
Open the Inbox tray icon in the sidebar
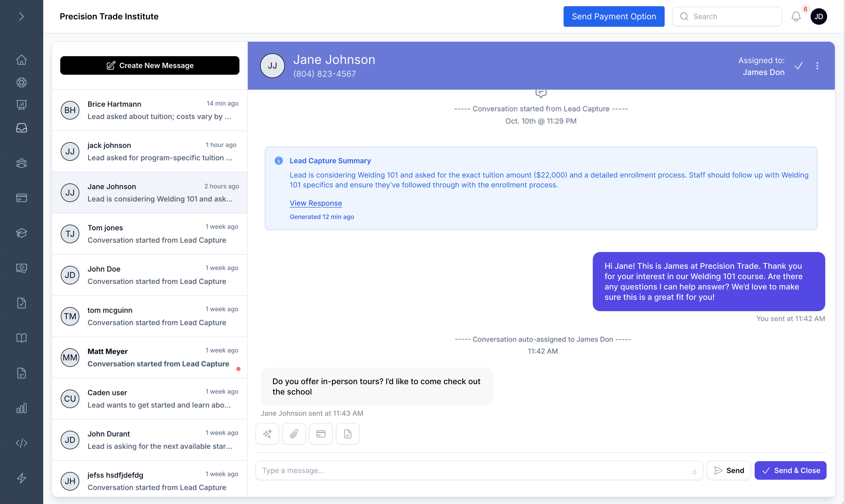coord(21,128)
